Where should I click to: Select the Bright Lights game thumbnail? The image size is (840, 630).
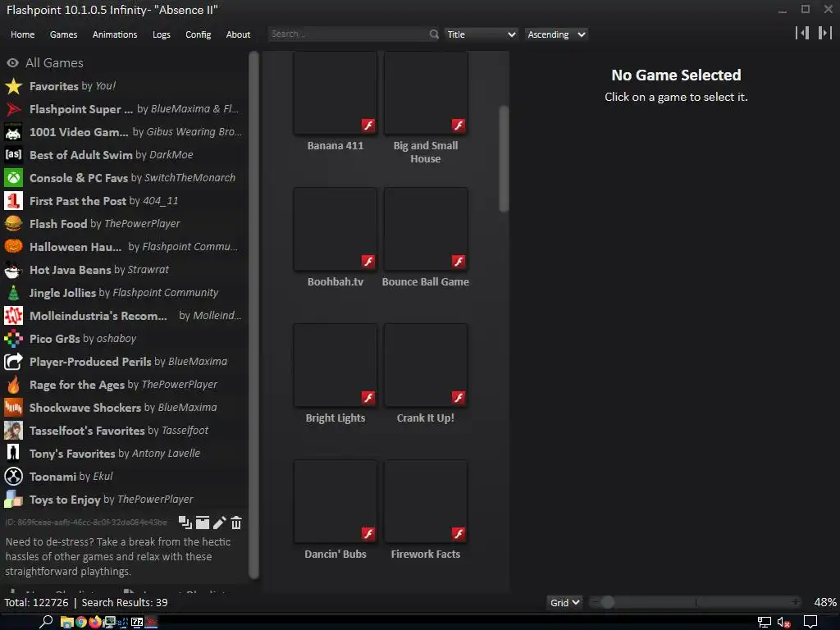tap(336, 365)
